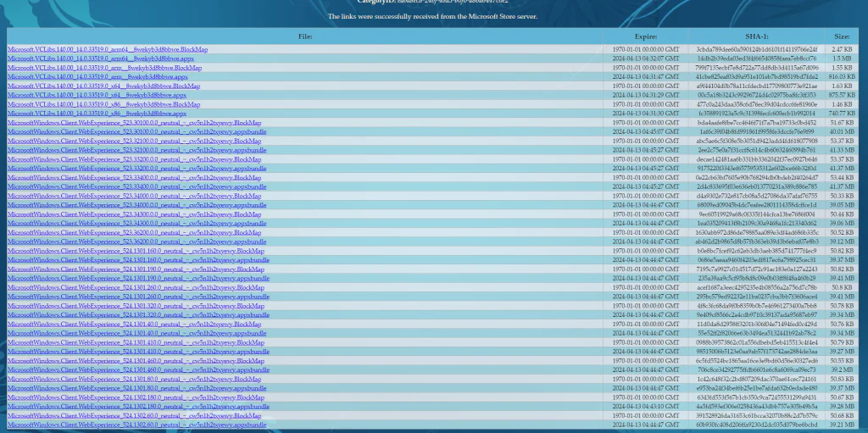Screen dimensions: 868x433
Task: Open VCLibs arm64 appx download link
Action: tap(101, 58)
